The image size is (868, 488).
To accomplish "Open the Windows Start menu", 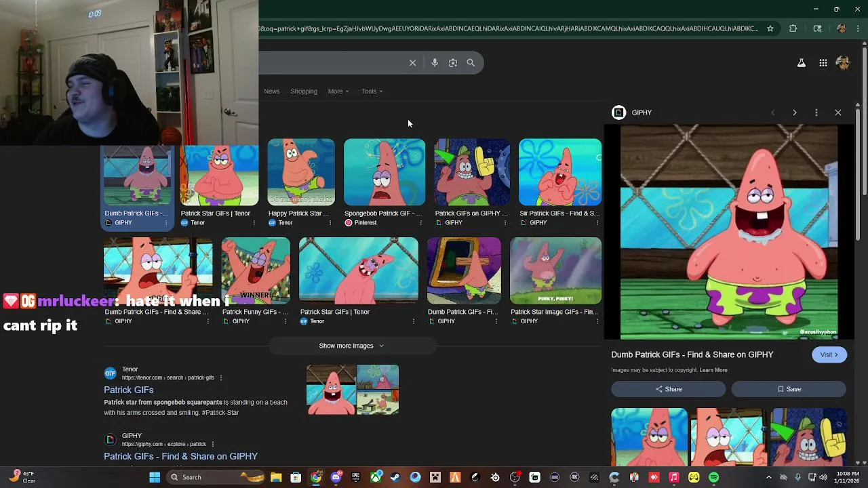I will [155, 477].
